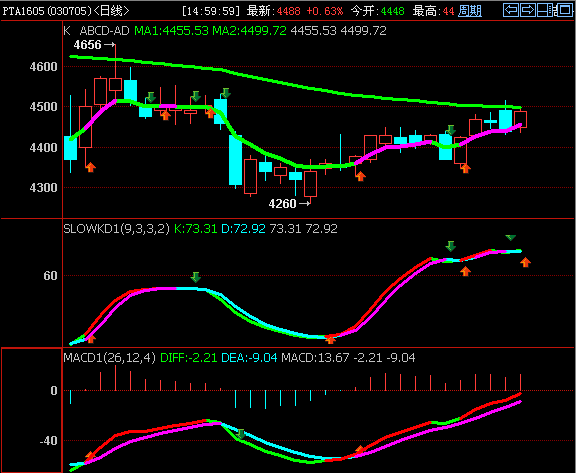Image resolution: width=576 pixels, height=473 pixels.
Task: Select the MACD1(26,12,4) indicator label
Action: point(109,358)
